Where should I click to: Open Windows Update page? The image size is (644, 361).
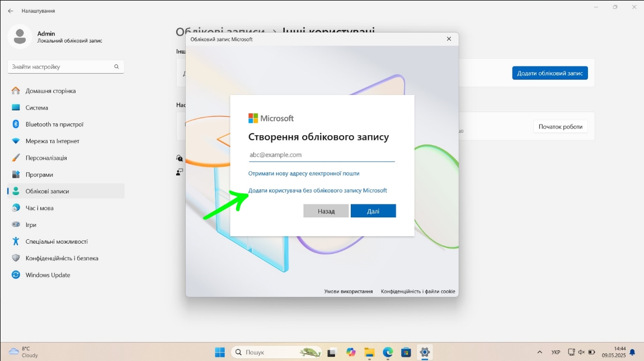[x=48, y=275]
